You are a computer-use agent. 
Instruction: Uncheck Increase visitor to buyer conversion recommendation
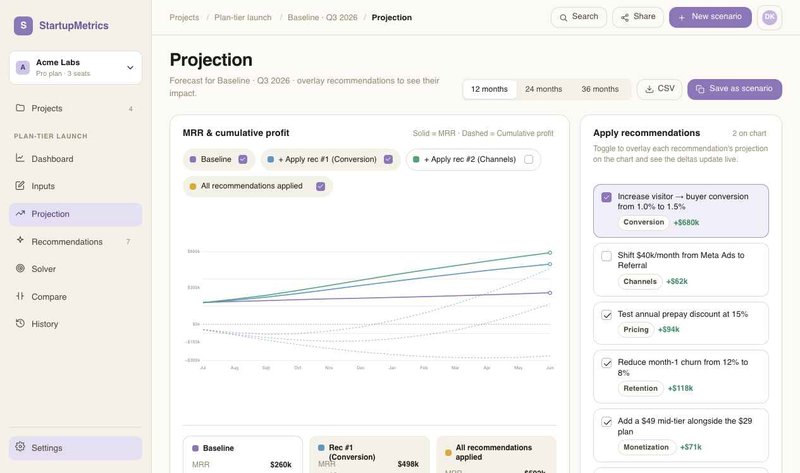coord(606,197)
